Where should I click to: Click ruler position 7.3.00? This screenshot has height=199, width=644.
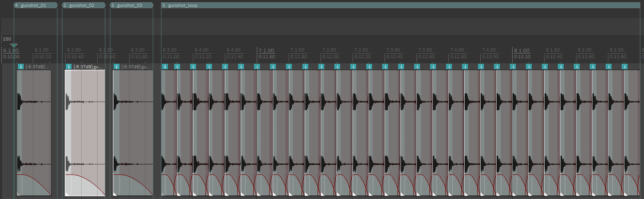coord(393,50)
